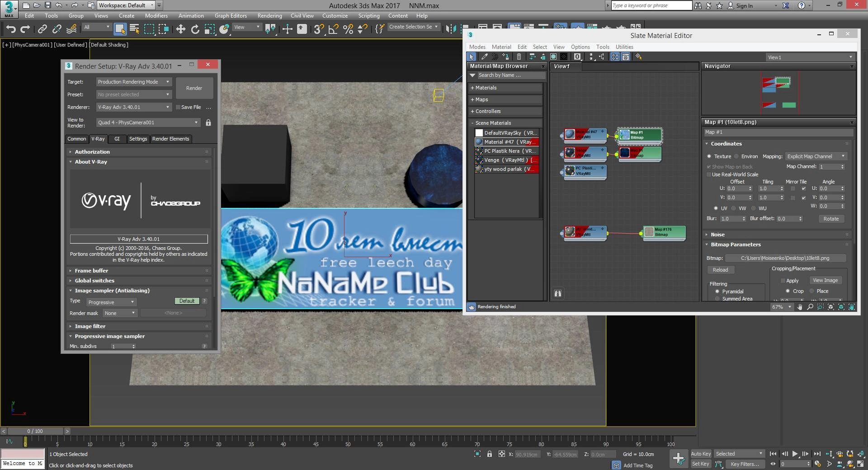Toggle the Percent Snap icon
This screenshot has width=868, height=470.
pos(348,29)
